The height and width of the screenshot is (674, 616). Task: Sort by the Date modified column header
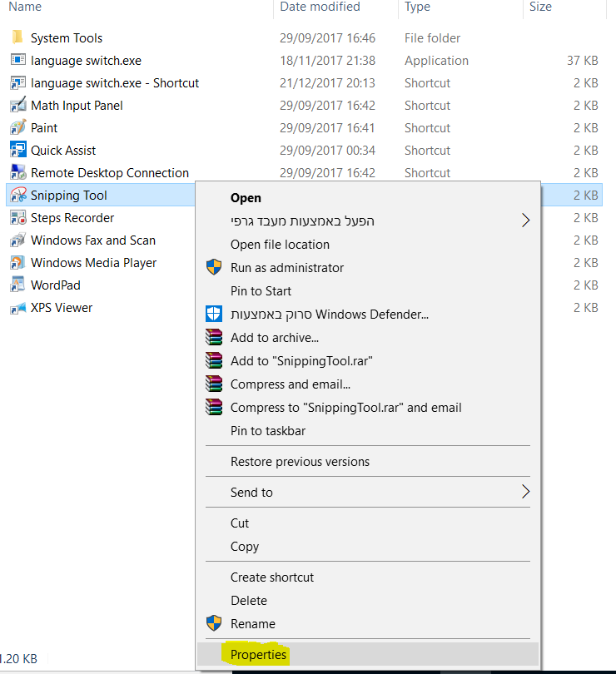[x=320, y=7]
